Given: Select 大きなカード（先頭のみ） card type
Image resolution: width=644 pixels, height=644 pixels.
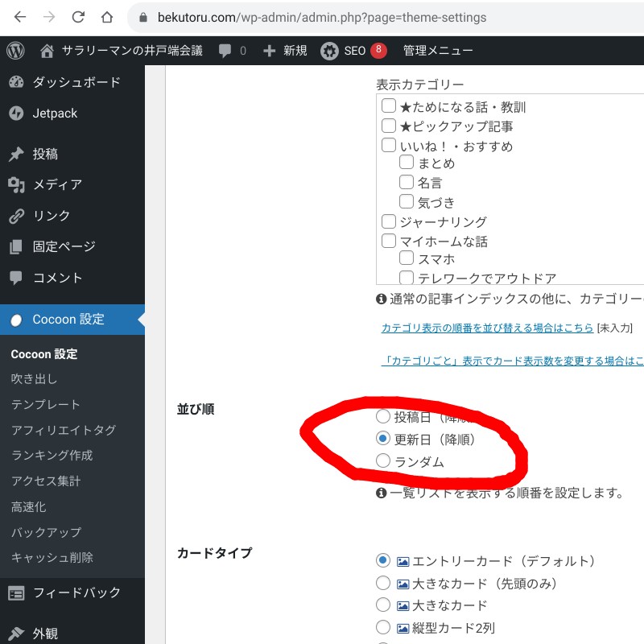Looking at the screenshot, I should 383,582.
